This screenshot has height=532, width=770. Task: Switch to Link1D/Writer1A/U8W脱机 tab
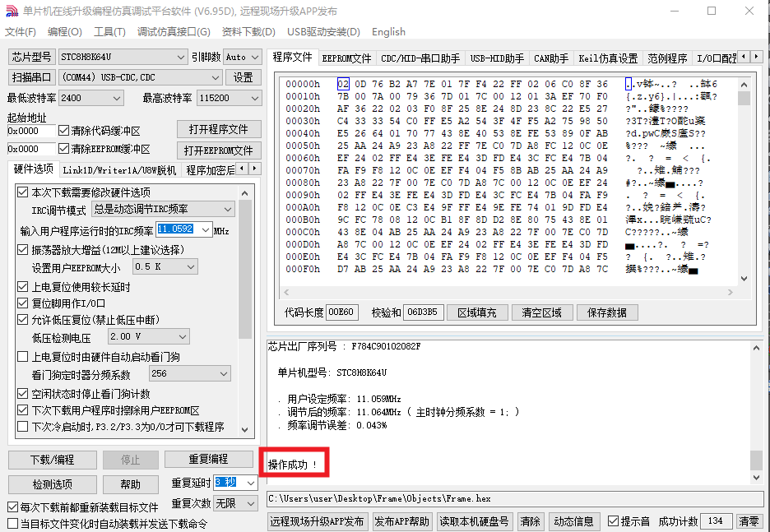pyautogui.click(x=119, y=170)
